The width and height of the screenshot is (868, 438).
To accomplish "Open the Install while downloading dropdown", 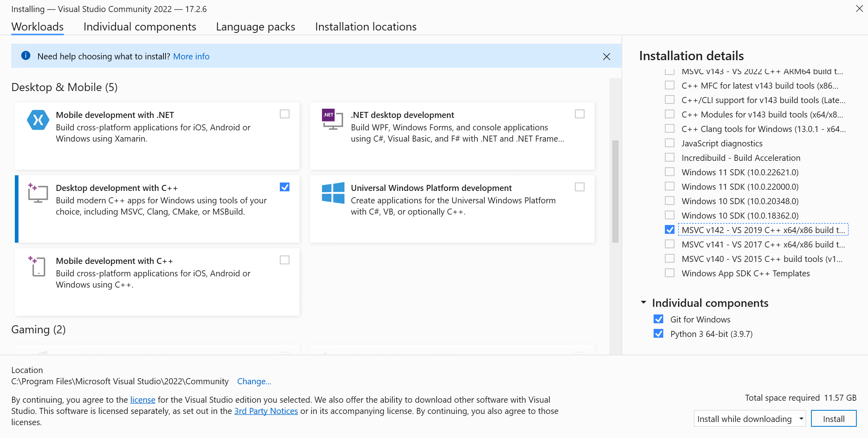I will click(750, 419).
